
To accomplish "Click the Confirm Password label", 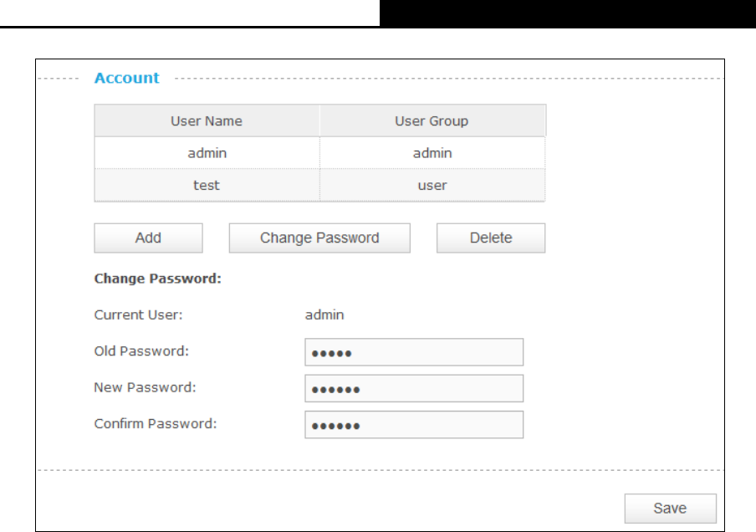I will coord(156,423).
